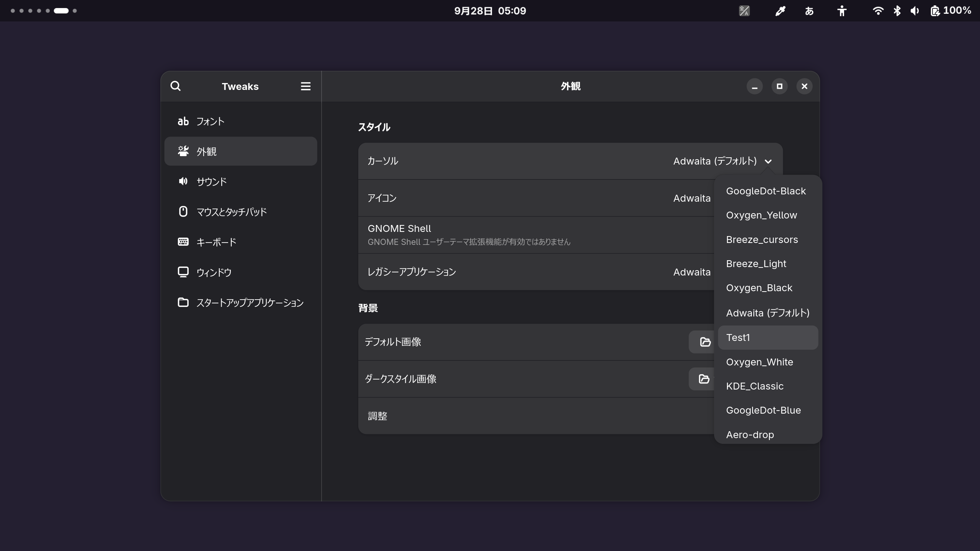The width and height of the screenshot is (980, 551).
Task: Select Adwaita (デフォルト) in the popup list
Action: pyautogui.click(x=768, y=313)
